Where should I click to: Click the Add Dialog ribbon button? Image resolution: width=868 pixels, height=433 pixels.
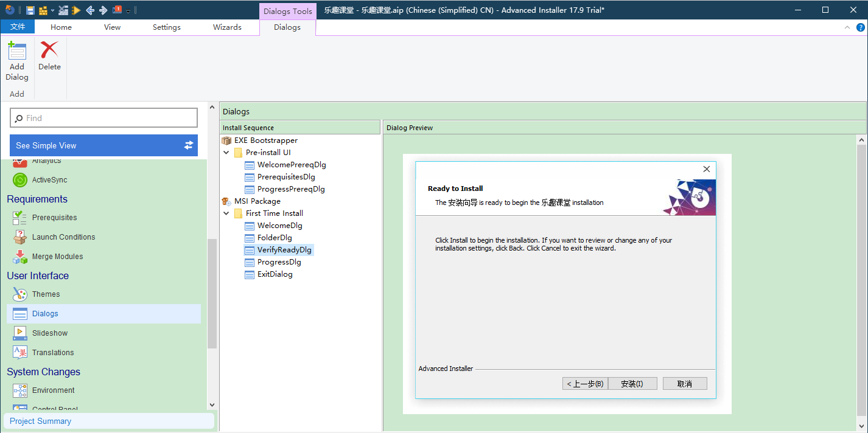pyautogui.click(x=17, y=62)
